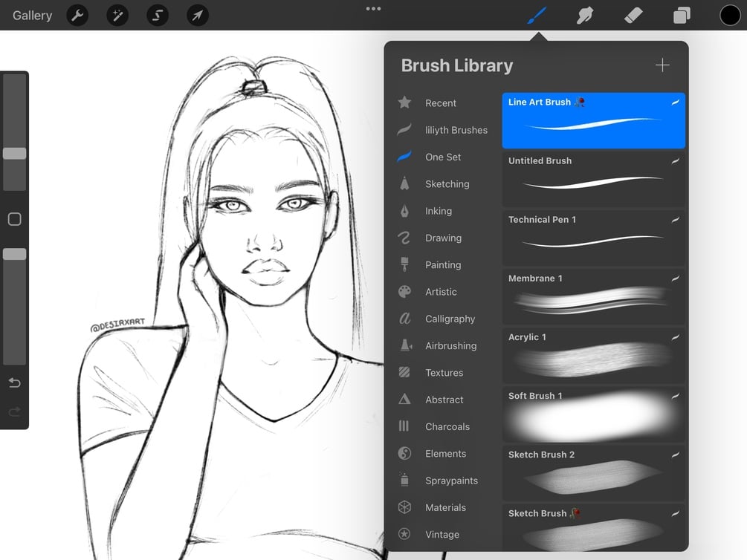Open Line Art Brush settings via its chevron
This screenshot has height=560, width=747.
[x=674, y=102]
